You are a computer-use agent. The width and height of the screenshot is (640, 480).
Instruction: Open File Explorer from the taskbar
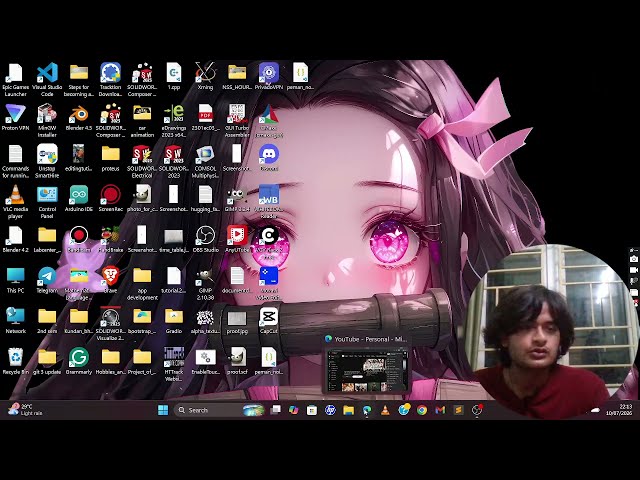point(348,410)
